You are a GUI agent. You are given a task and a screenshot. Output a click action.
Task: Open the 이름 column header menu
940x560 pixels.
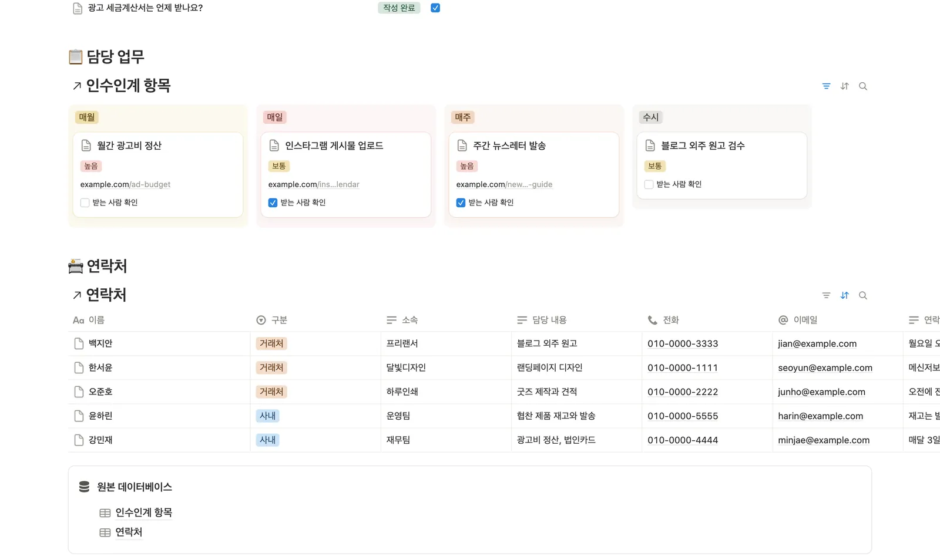tap(159, 320)
